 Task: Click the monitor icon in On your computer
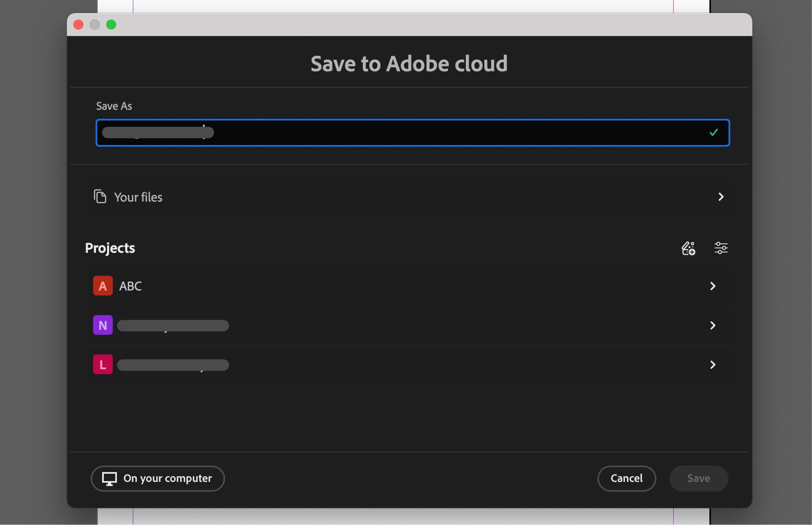pos(109,479)
